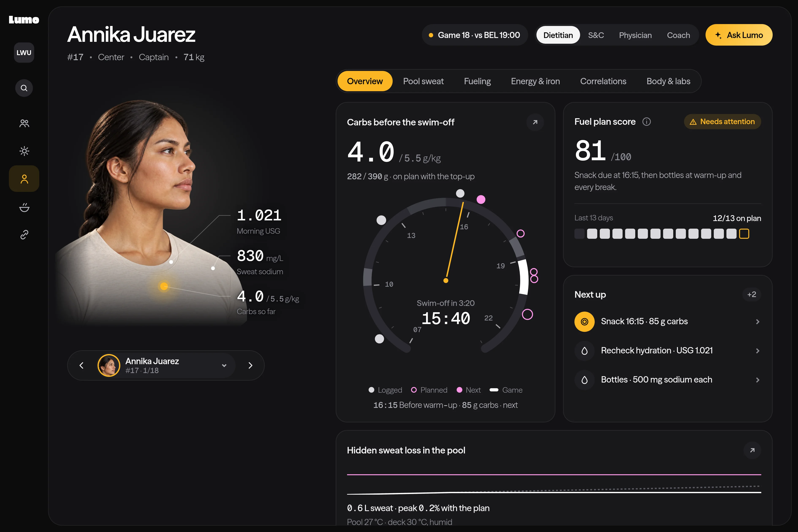The image size is (798, 532).
Task: Switch role view to Coach
Action: (x=678, y=35)
